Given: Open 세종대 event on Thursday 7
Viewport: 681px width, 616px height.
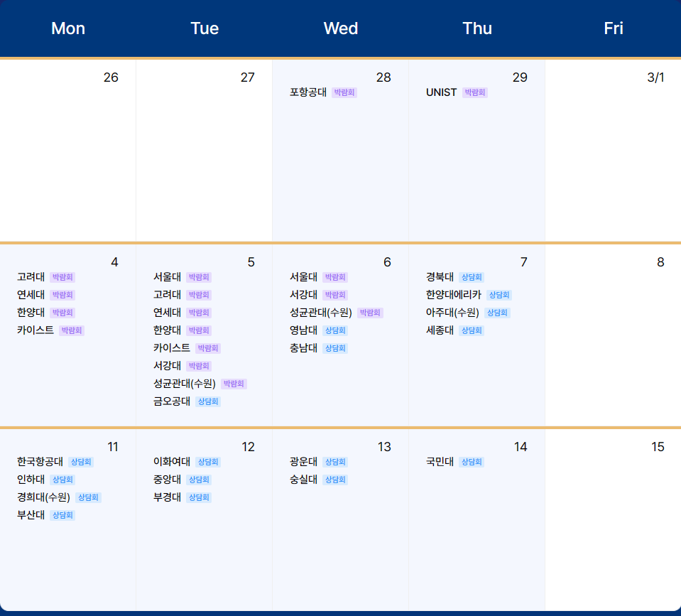Looking at the screenshot, I should (440, 330).
